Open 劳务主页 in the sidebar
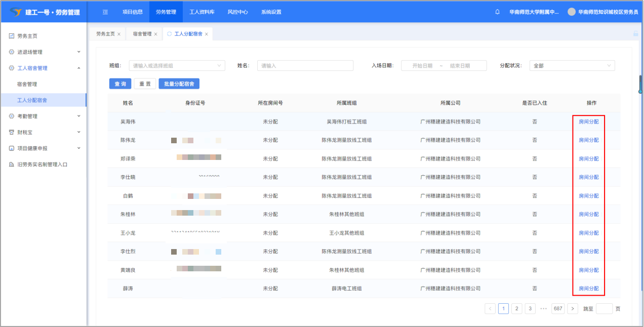 point(27,36)
